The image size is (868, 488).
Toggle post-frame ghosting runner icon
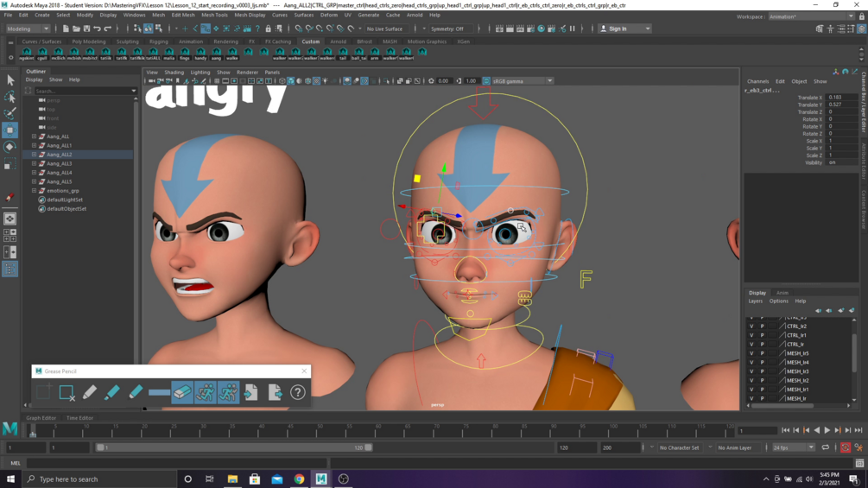coord(228,392)
